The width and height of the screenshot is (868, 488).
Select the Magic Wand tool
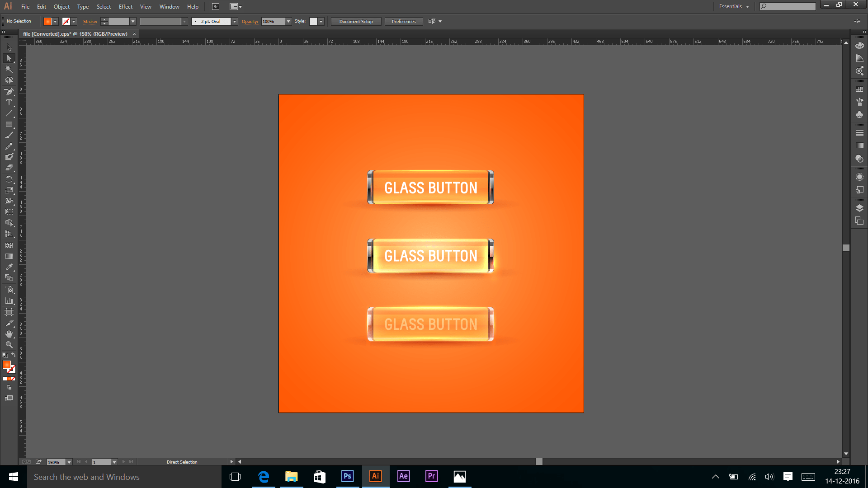(9, 69)
